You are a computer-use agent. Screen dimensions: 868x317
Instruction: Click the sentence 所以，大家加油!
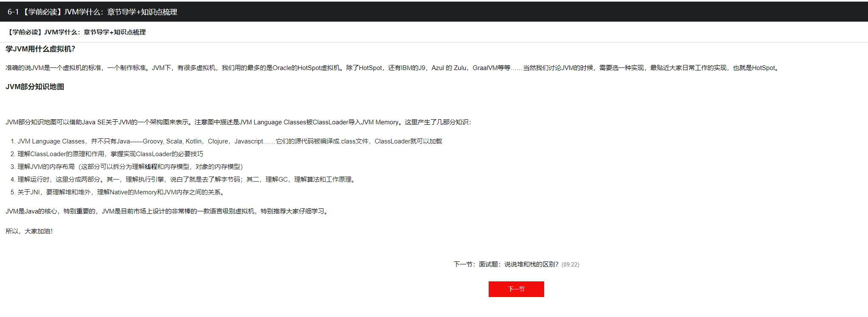click(29, 231)
